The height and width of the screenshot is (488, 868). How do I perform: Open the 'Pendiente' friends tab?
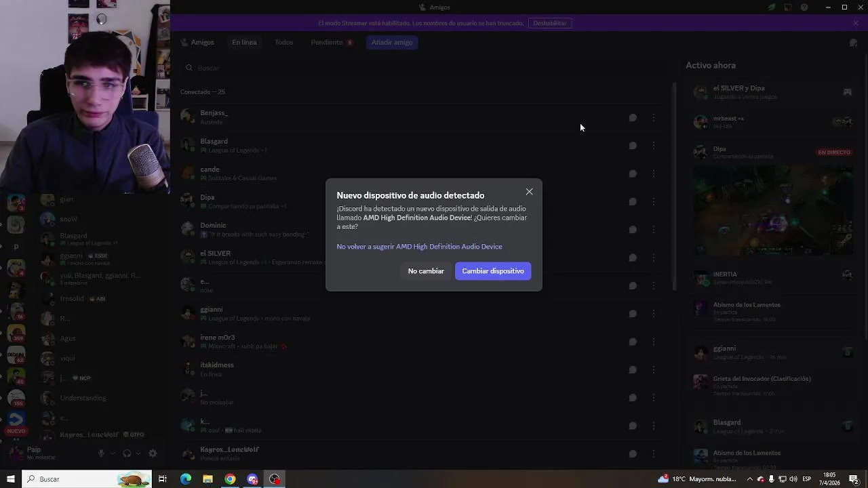[x=332, y=42]
